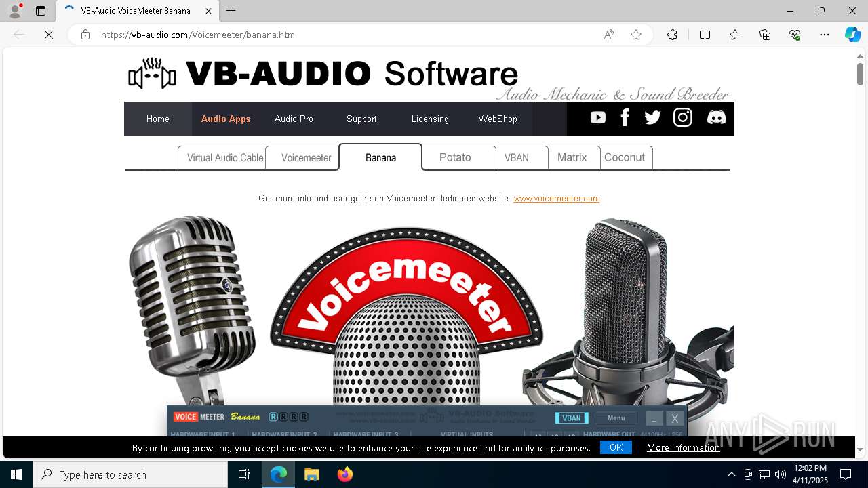The height and width of the screenshot is (488, 868).
Task: Open the VB-Audio Twitter icon
Action: 652,118
